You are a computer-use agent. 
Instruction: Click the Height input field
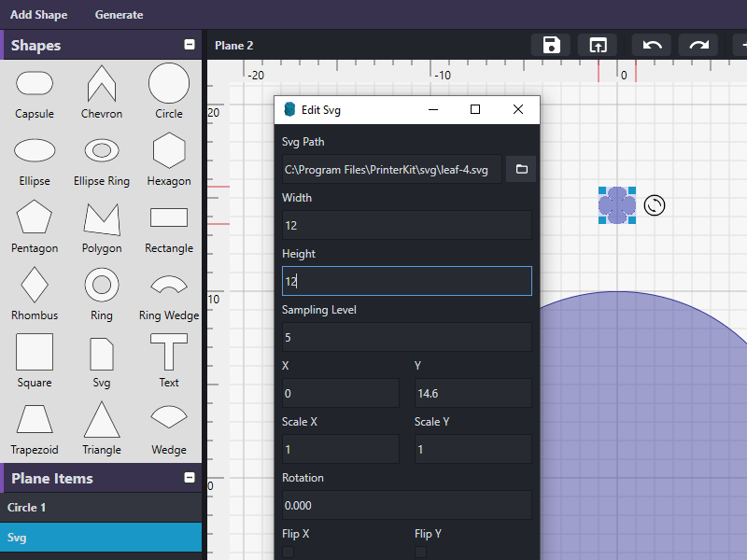pos(407,281)
